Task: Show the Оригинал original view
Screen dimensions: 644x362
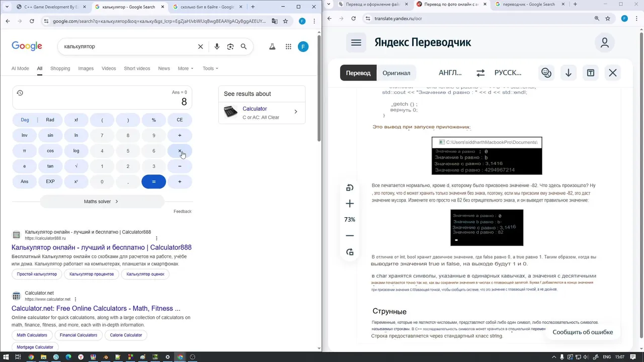Action: coord(396,73)
